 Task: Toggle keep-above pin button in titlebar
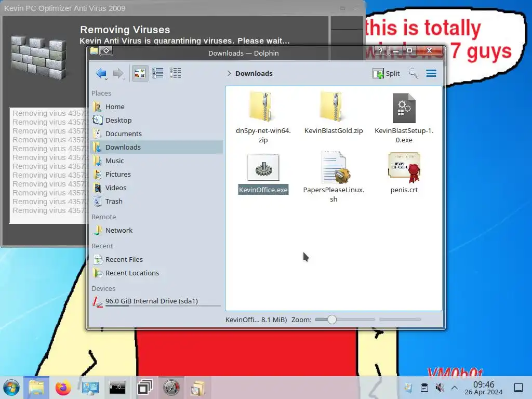click(107, 51)
